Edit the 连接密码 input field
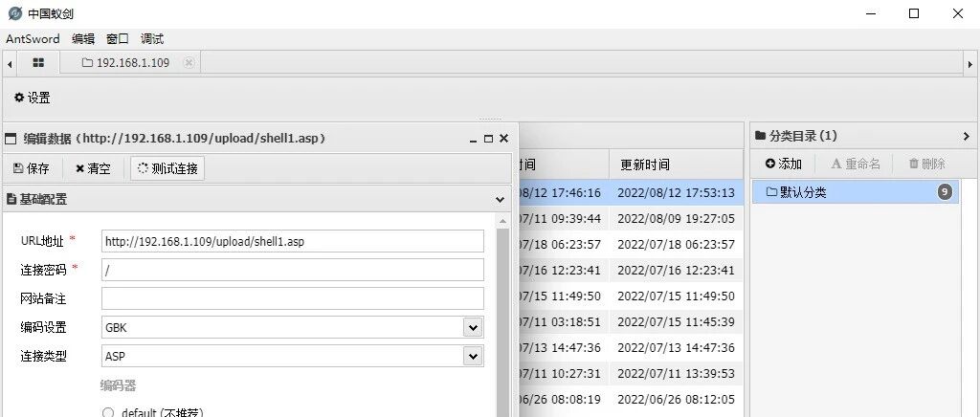 [x=293, y=271]
